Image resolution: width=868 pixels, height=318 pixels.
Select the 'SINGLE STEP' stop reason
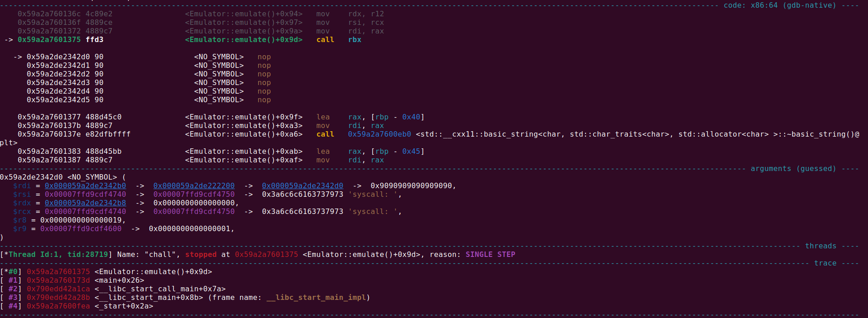pyautogui.click(x=491, y=255)
